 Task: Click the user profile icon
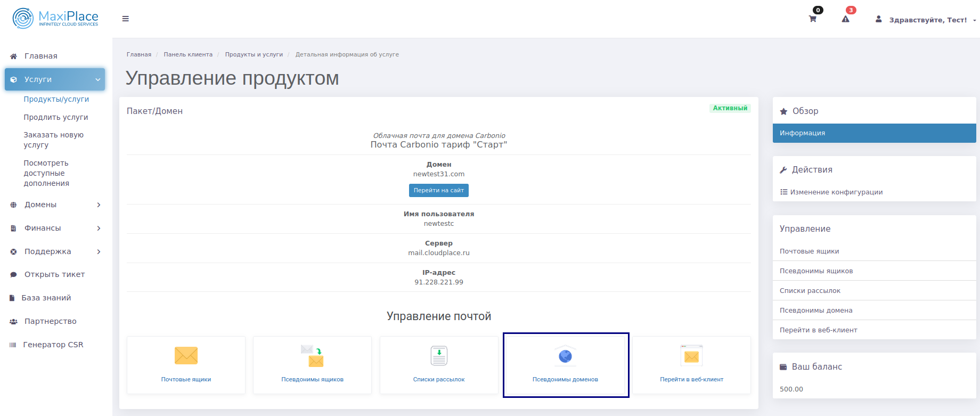(x=878, y=19)
